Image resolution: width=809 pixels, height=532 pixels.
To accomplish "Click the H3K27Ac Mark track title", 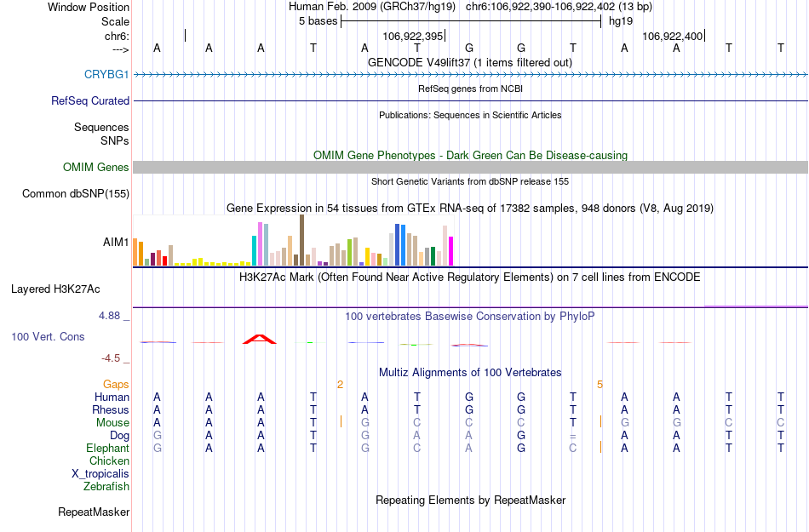I will point(469,277).
